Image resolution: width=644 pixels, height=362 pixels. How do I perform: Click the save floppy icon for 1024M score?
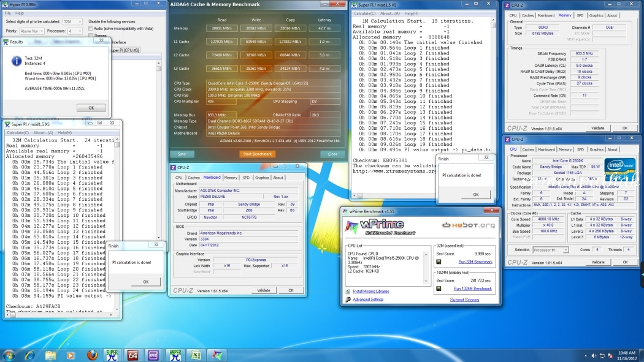pos(439,288)
